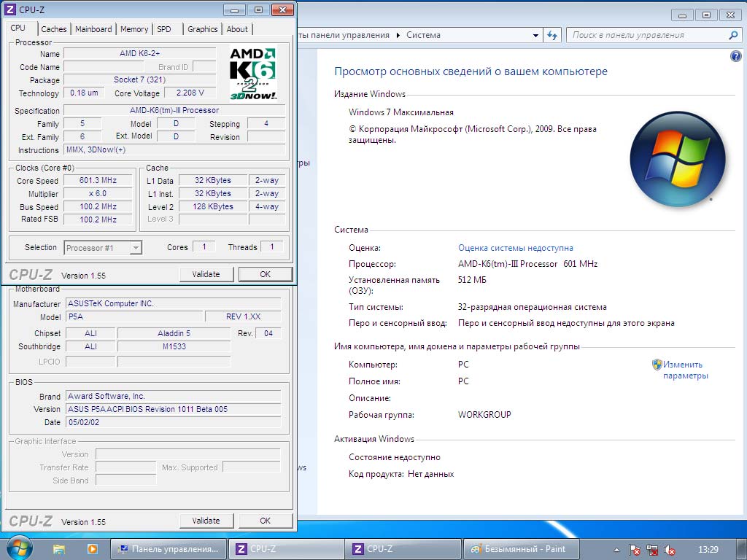The image size is (747, 560).
Task: Open the Оценка системы недоступна link
Action: [x=515, y=248]
